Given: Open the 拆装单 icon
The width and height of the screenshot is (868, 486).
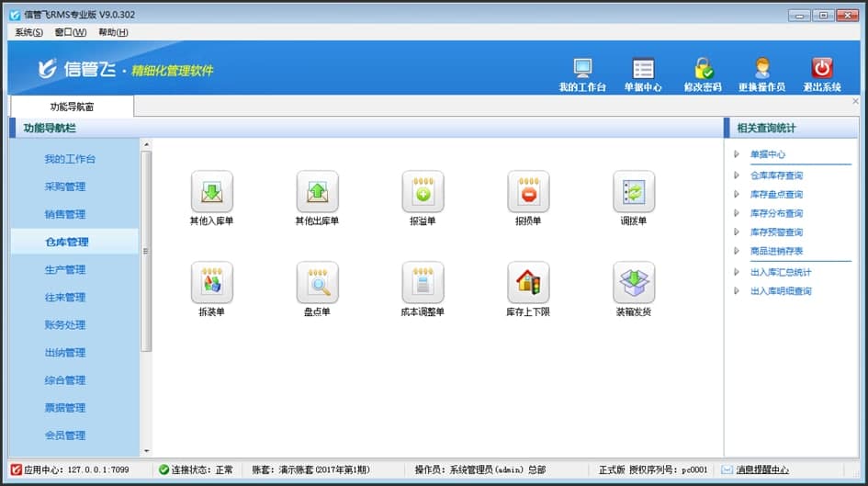Looking at the screenshot, I should (211, 282).
